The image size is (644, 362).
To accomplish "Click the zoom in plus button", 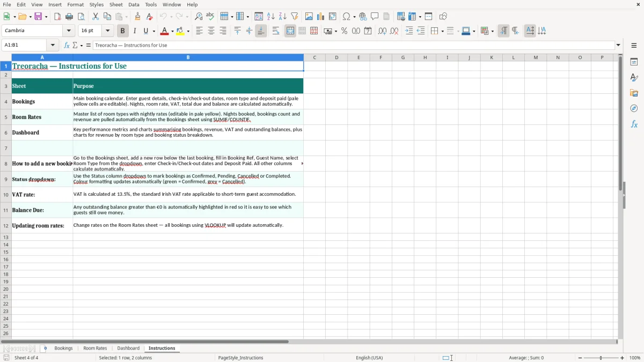I will click(x=622, y=358).
